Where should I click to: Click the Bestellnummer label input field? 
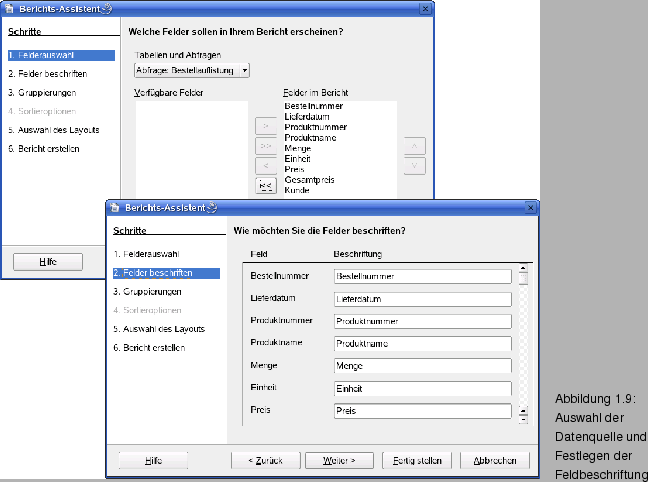[423, 277]
